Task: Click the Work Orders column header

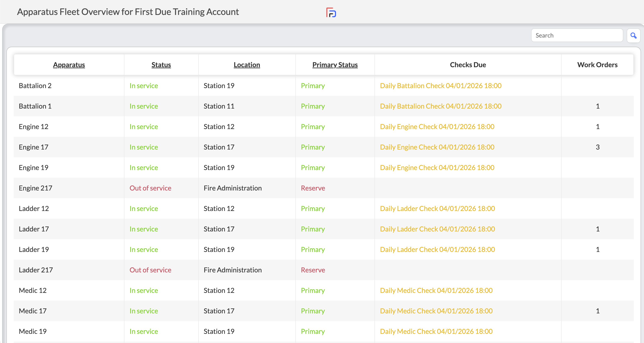Action: (597, 65)
